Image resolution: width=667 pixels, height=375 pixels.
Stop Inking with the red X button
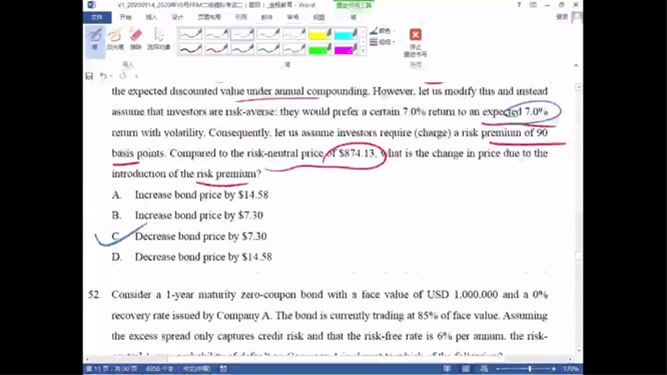pyautogui.click(x=415, y=43)
